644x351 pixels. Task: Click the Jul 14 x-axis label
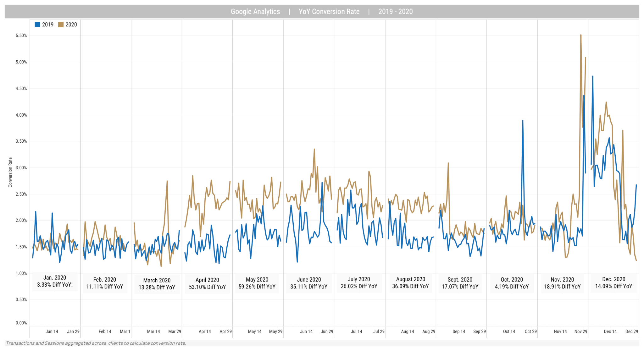pos(357,332)
